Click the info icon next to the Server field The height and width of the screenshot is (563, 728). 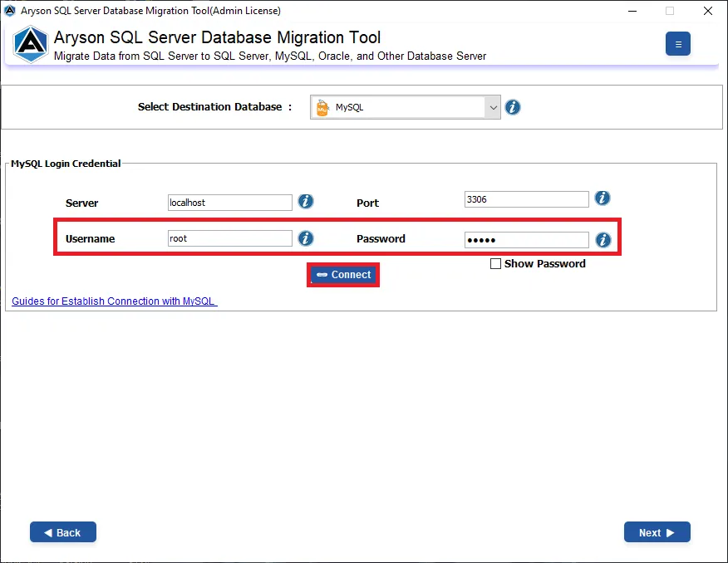tap(306, 201)
